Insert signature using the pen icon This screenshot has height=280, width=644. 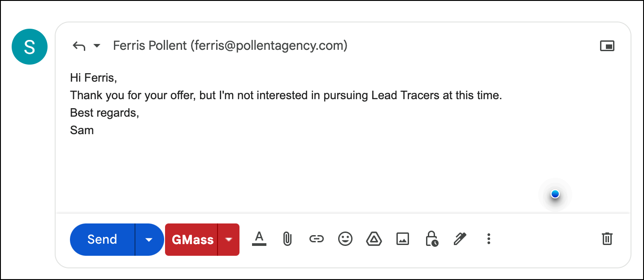click(460, 239)
